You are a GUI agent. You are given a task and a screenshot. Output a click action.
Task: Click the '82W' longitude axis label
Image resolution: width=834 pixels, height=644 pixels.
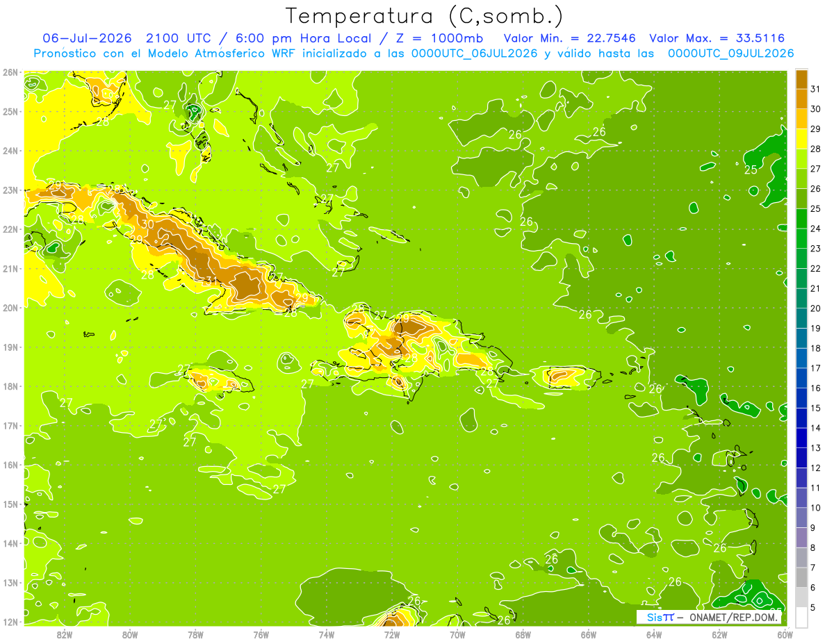[64, 634]
